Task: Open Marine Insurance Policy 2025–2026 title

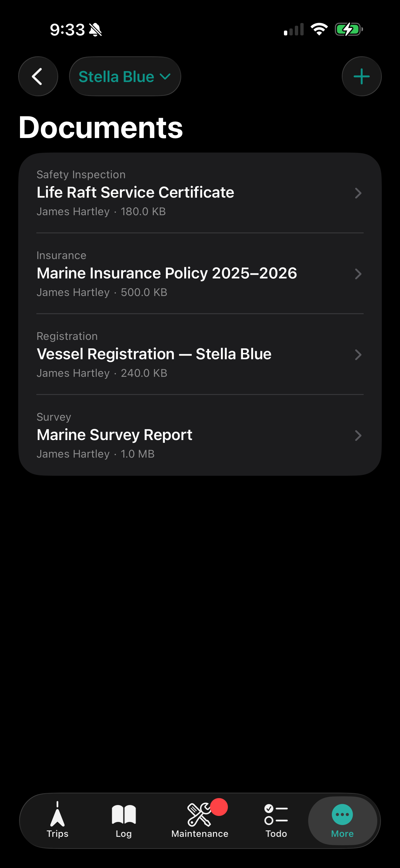Action: 167,273
